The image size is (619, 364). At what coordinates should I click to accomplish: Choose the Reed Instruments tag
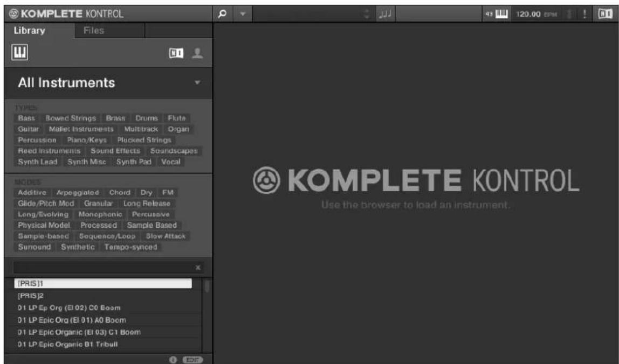[49, 151]
